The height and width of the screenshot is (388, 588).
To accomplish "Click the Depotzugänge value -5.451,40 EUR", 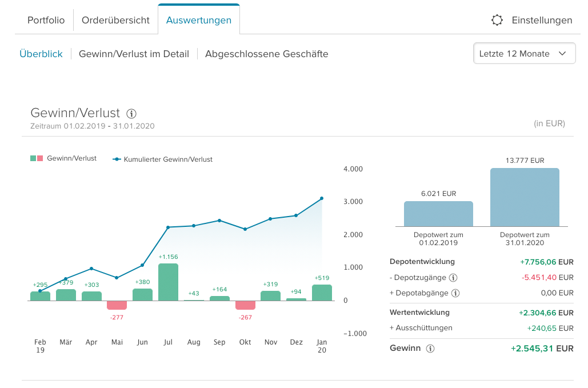I will [547, 278].
